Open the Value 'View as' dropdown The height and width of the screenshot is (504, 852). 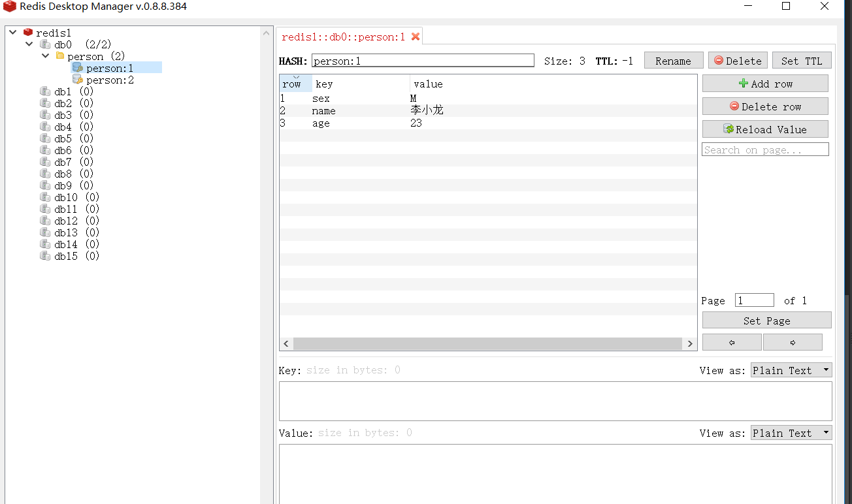coord(791,433)
